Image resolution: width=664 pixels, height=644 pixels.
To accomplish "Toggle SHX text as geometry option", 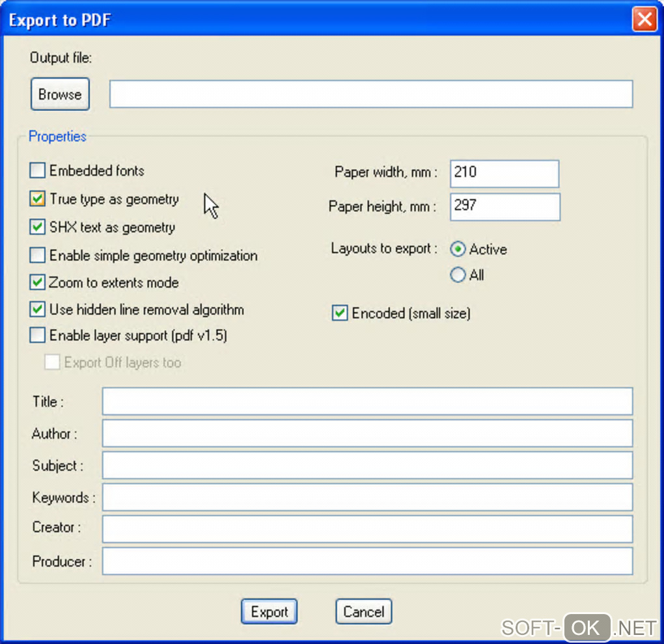I will [x=37, y=227].
